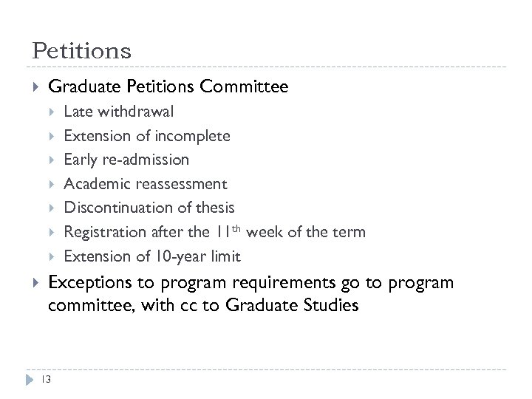Click the Early re-admission text
532x399 pixels.
coord(126,160)
